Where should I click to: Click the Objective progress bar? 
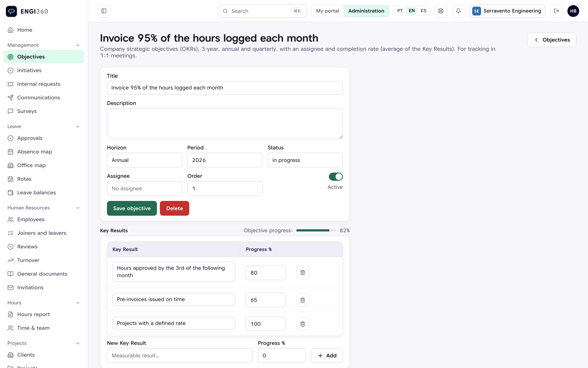click(x=316, y=231)
